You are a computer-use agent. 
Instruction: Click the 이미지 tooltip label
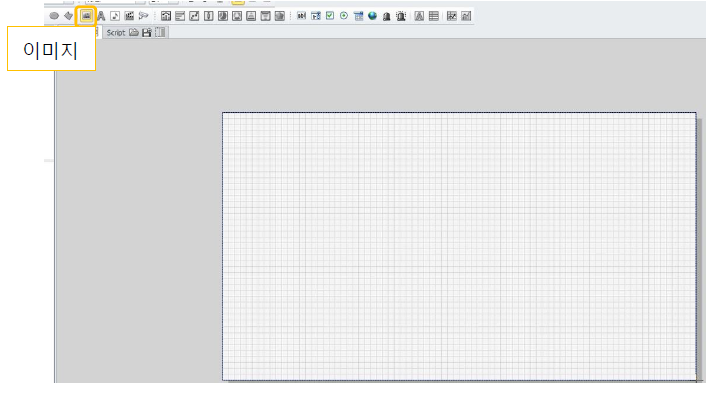pos(51,49)
